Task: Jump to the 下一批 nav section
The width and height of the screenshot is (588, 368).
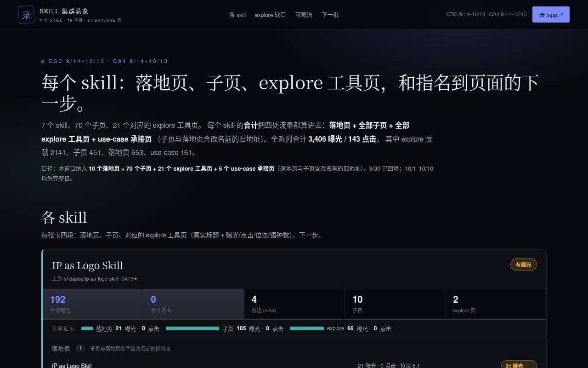Action: pyautogui.click(x=330, y=15)
